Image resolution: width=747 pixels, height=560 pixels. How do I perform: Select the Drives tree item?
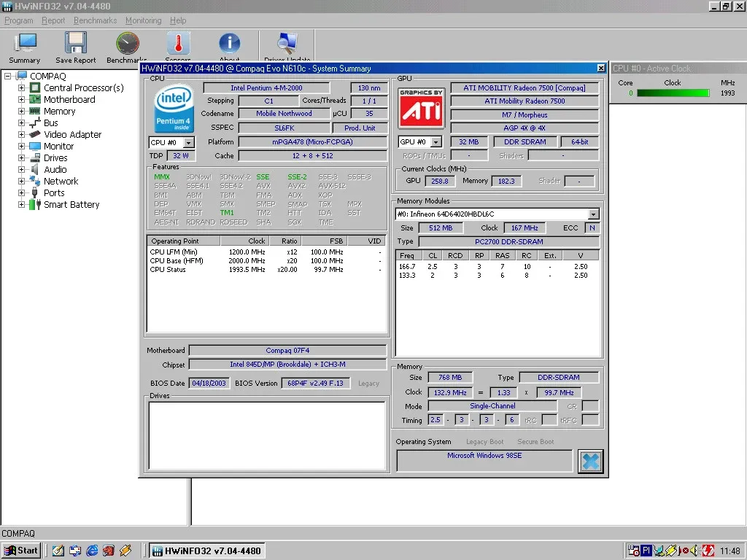tap(55, 157)
